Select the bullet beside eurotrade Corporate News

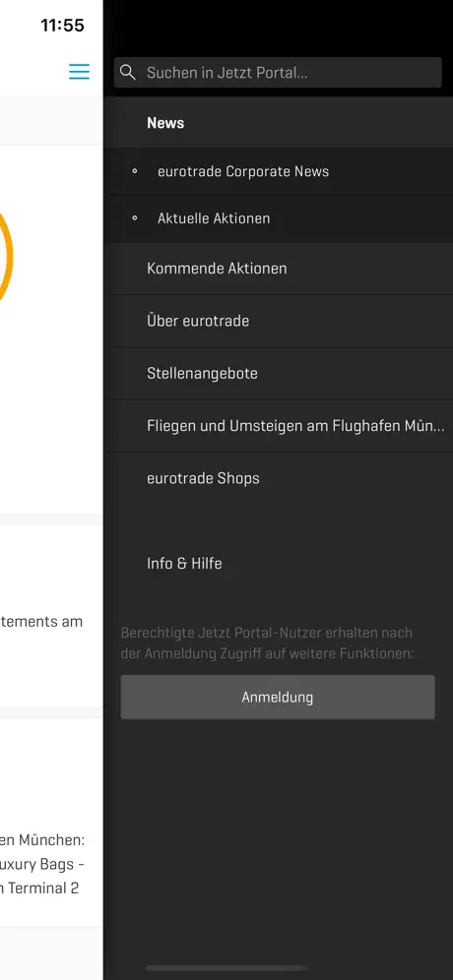pyautogui.click(x=134, y=171)
